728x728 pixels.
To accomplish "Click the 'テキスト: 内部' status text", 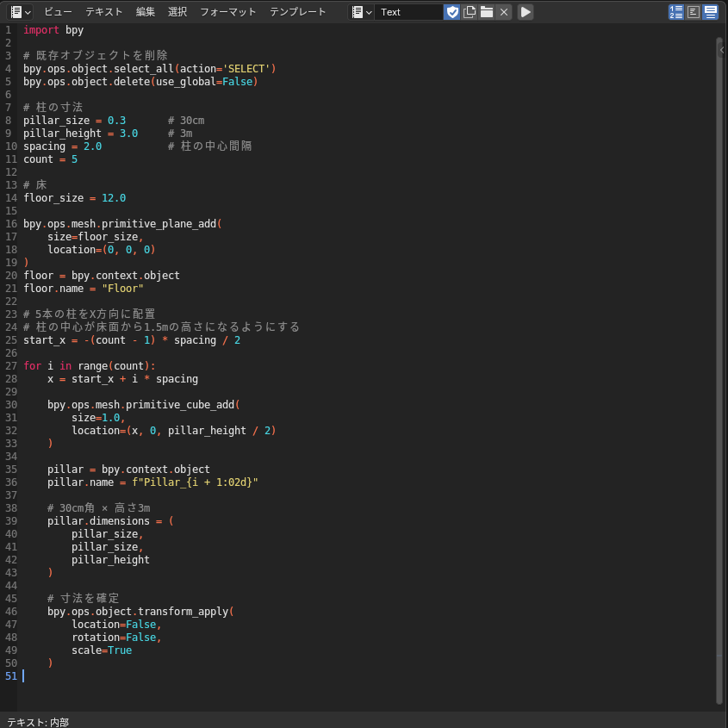I will (38, 722).
